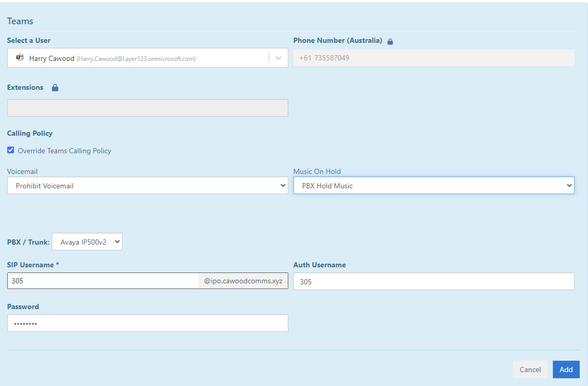Viewport: 588px width, 386px height.
Task: Click the SIP Username label
Action: (x=33, y=265)
